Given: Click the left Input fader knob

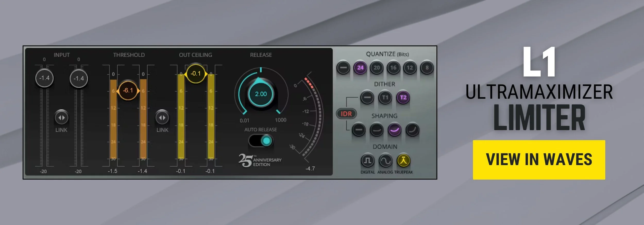Looking at the screenshot, I should click(44, 78).
